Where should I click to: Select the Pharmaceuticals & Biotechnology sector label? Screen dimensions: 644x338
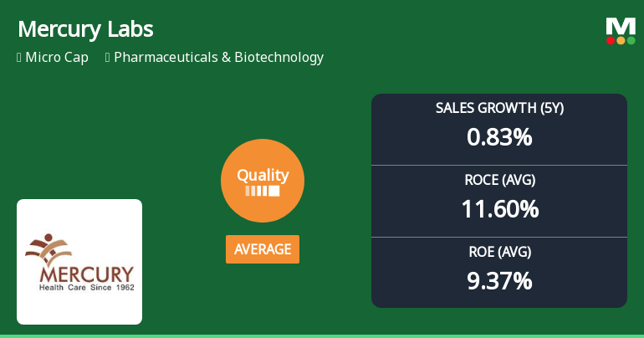click(x=218, y=58)
